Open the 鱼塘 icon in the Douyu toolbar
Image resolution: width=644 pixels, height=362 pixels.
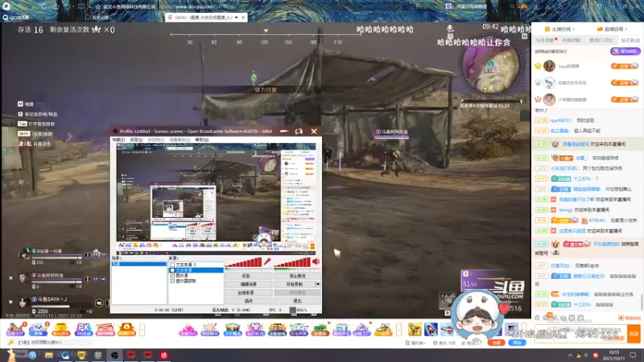pyautogui.click(x=38, y=329)
